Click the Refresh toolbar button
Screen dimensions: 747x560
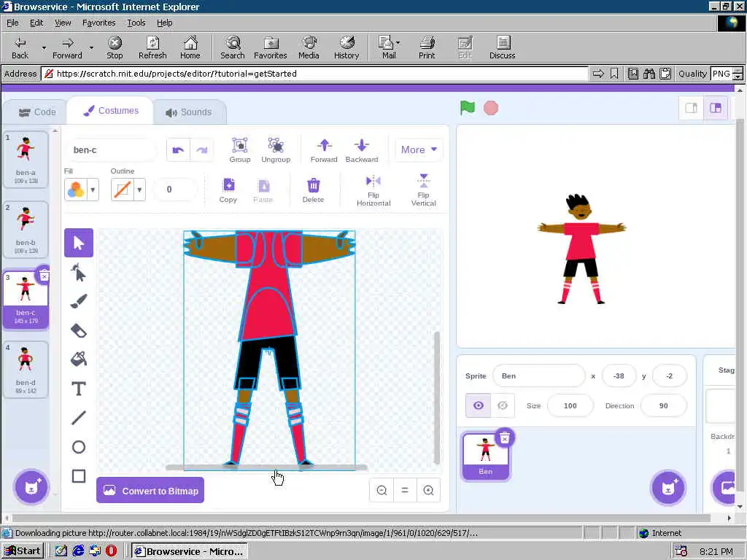click(152, 47)
